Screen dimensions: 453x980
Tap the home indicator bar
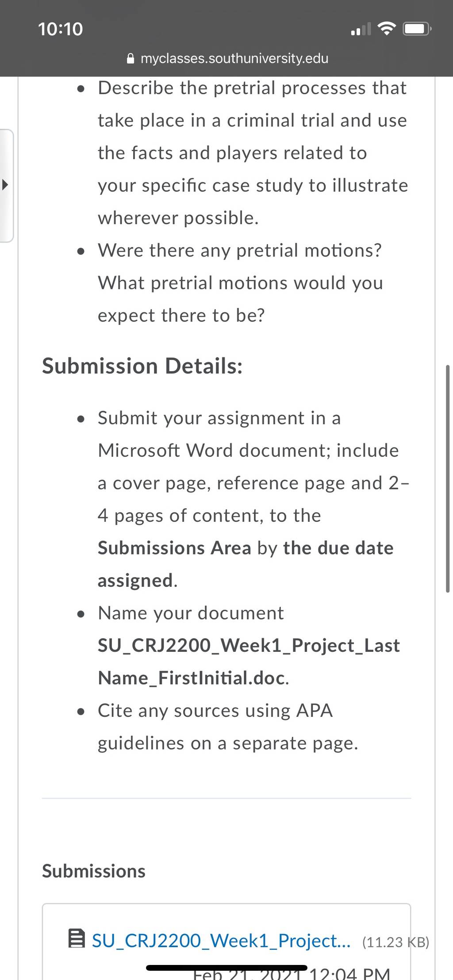click(x=226, y=968)
